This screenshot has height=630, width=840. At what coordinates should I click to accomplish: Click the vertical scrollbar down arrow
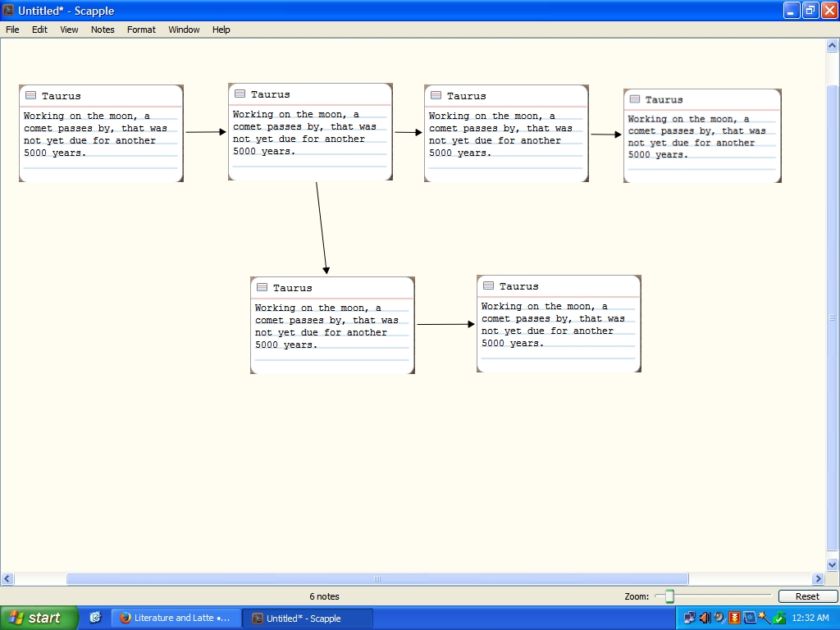[x=832, y=565]
